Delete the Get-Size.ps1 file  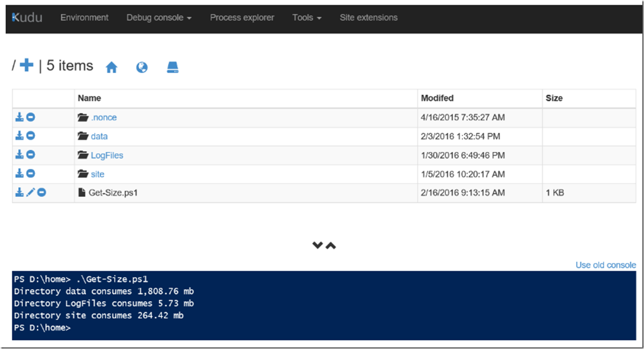tap(42, 192)
